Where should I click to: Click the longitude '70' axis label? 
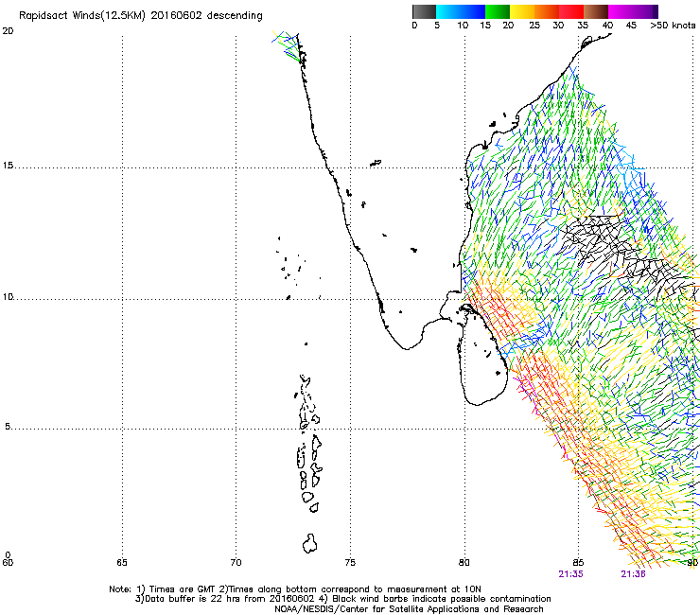tap(236, 563)
